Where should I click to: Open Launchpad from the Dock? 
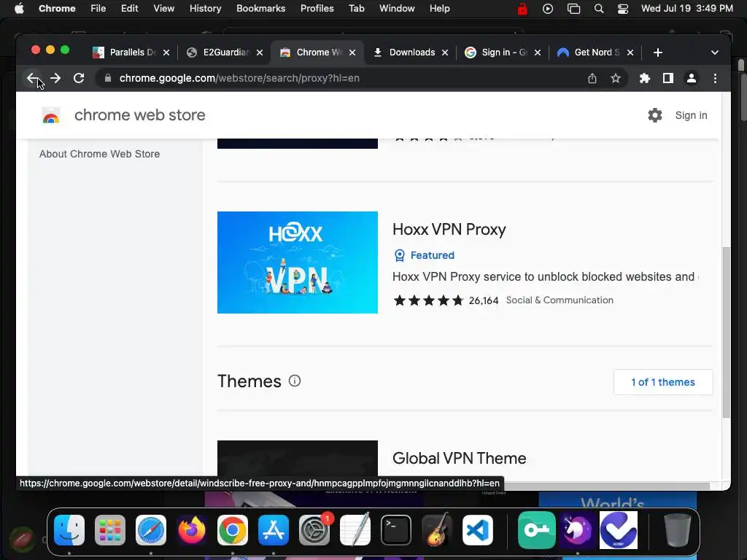point(110,530)
